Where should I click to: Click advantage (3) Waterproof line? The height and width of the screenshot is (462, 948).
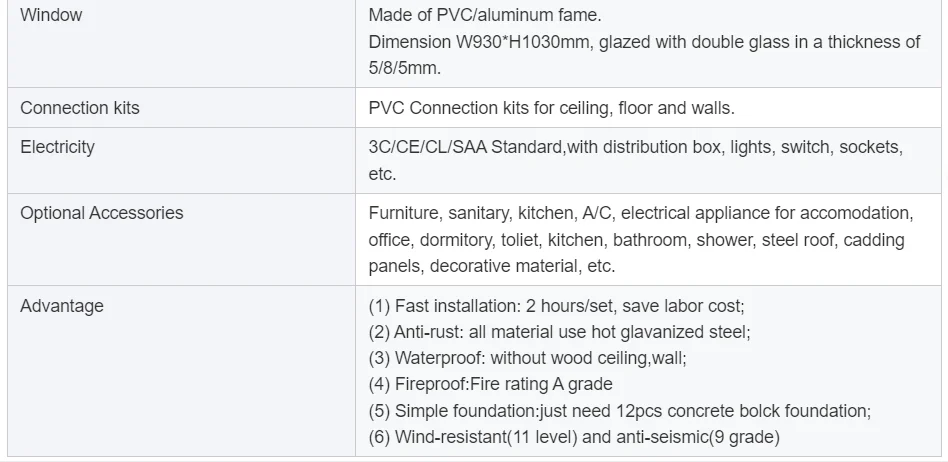point(527,358)
